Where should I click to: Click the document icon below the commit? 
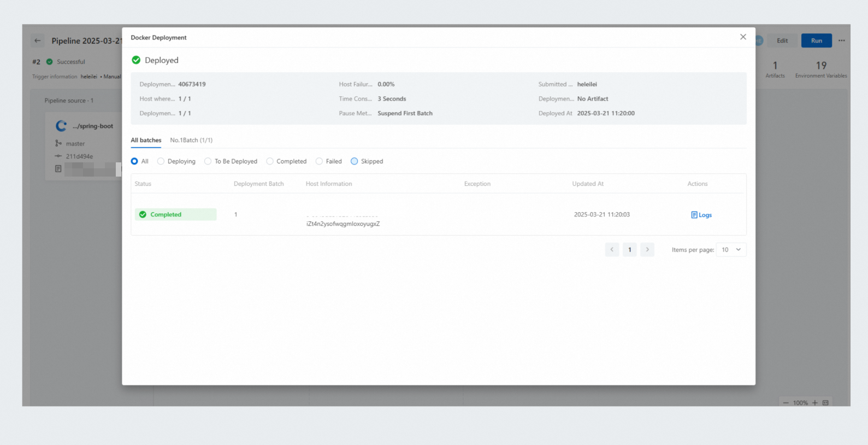click(x=58, y=169)
